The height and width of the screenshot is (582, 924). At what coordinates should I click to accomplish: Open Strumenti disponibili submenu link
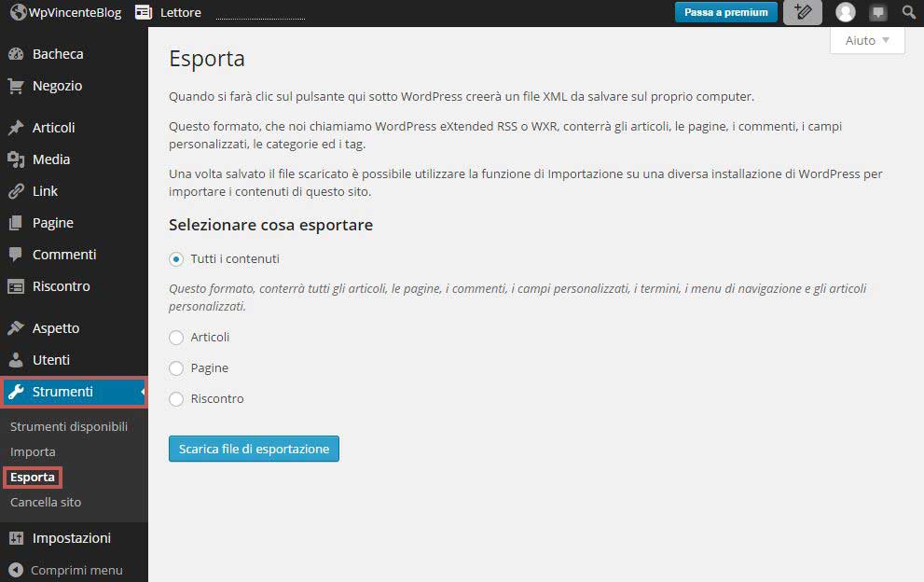coord(69,426)
